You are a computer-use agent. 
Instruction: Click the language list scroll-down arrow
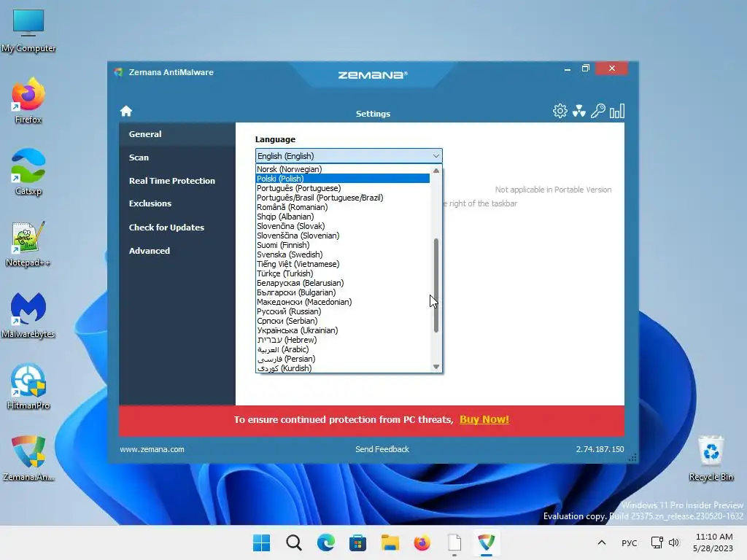click(x=436, y=367)
